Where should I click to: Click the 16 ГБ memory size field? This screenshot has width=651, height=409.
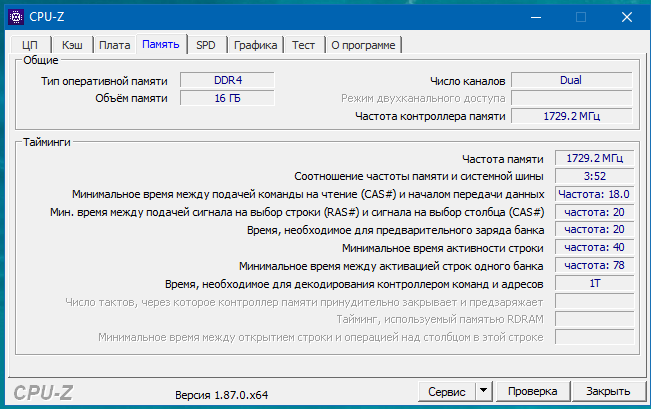[x=227, y=98]
